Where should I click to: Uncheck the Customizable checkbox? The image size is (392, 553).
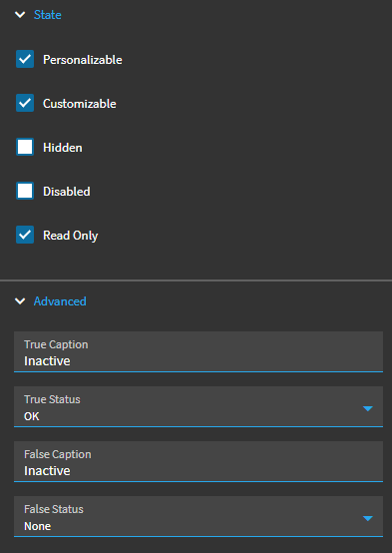pos(25,103)
